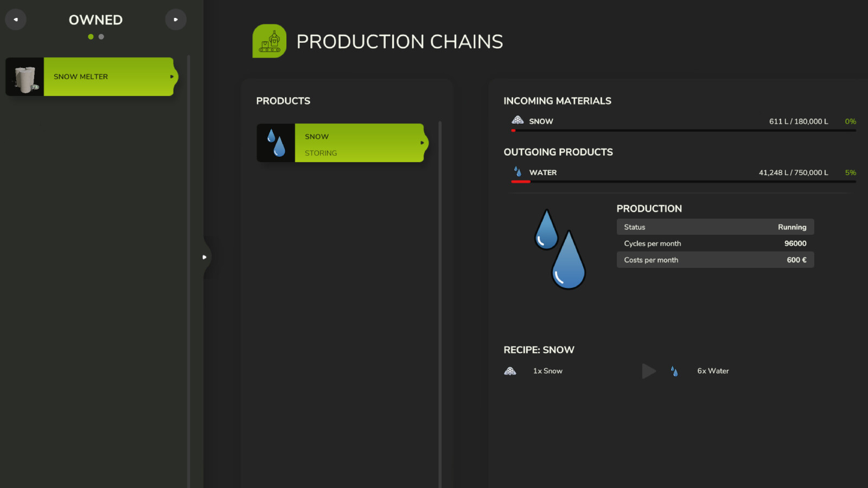Go to next page with right arrow
Screen dimensions: 868x488
(x=175, y=20)
